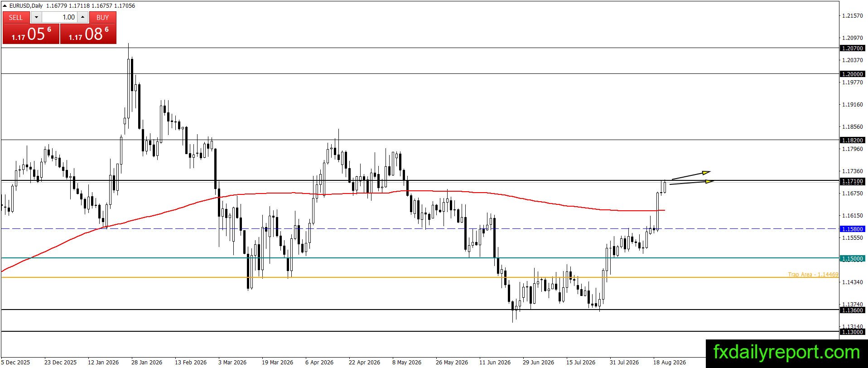Click the 1.00 volume input field

(x=60, y=17)
